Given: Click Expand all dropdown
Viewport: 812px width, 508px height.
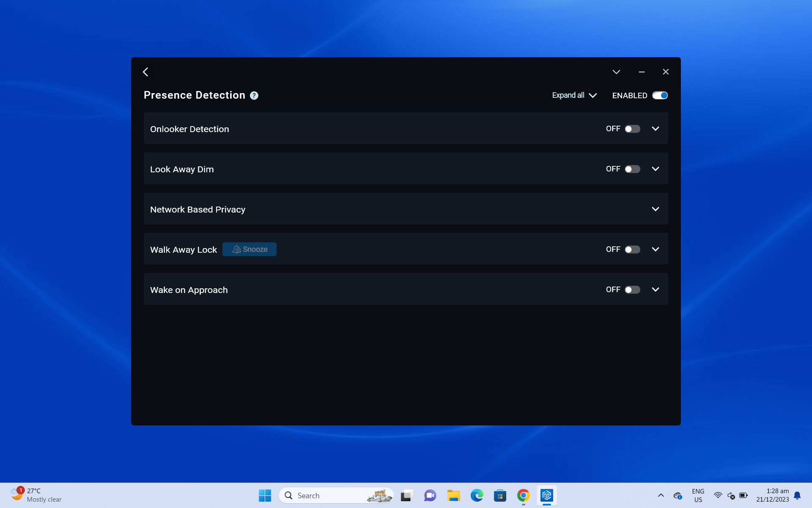Looking at the screenshot, I should click(x=574, y=95).
